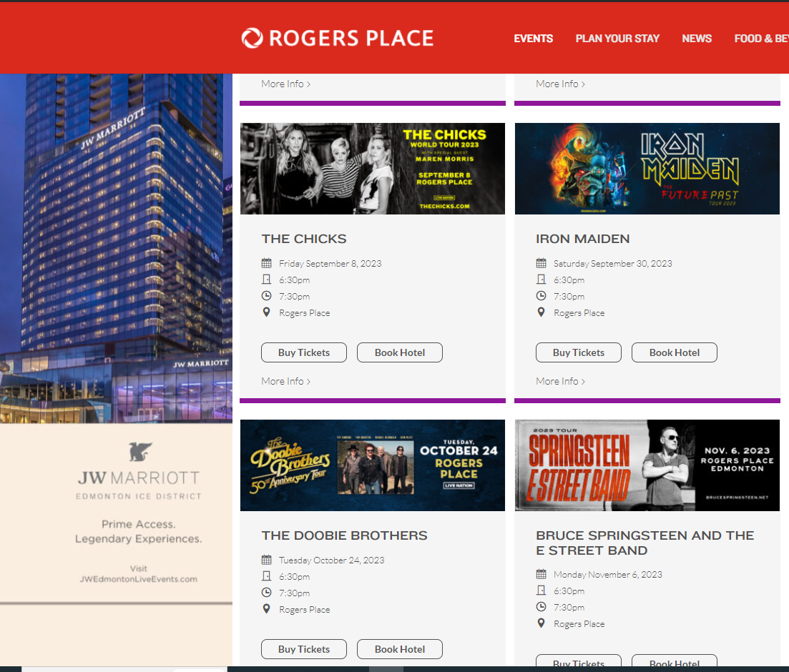Open the News menu item
This screenshot has width=789, height=672.
(697, 39)
